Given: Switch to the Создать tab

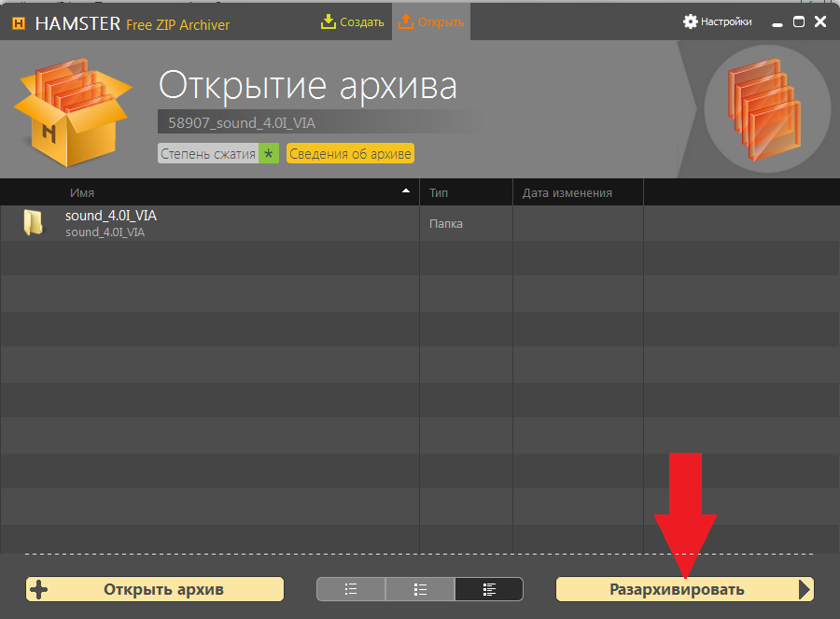Looking at the screenshot, I should [353, 22].
